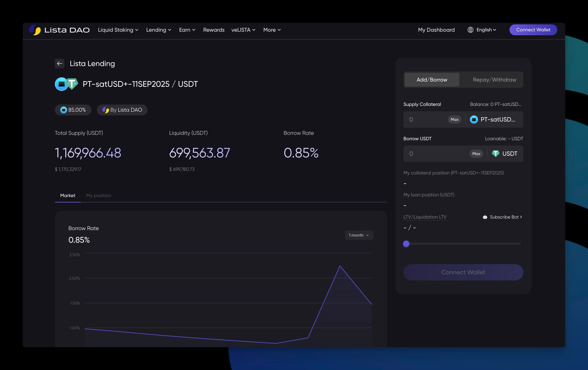Click the token pair icon beside market title
Screen dimensions: 588x370
click(66, 84)
